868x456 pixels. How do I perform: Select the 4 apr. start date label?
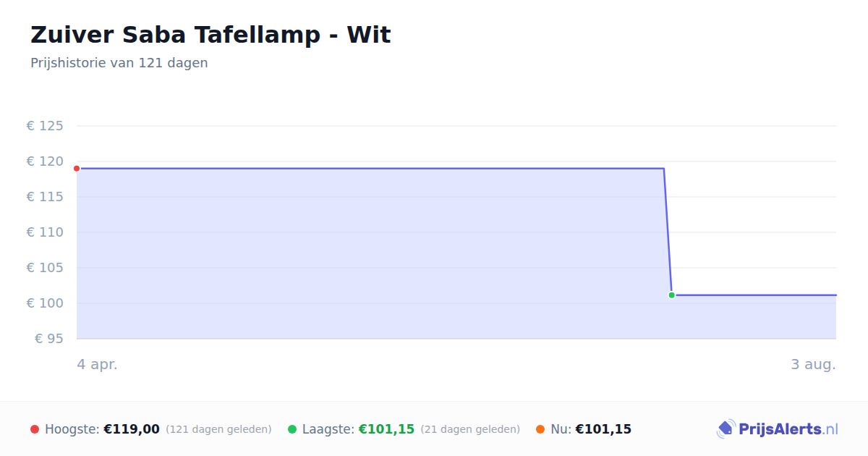click(x=97, y=364)
